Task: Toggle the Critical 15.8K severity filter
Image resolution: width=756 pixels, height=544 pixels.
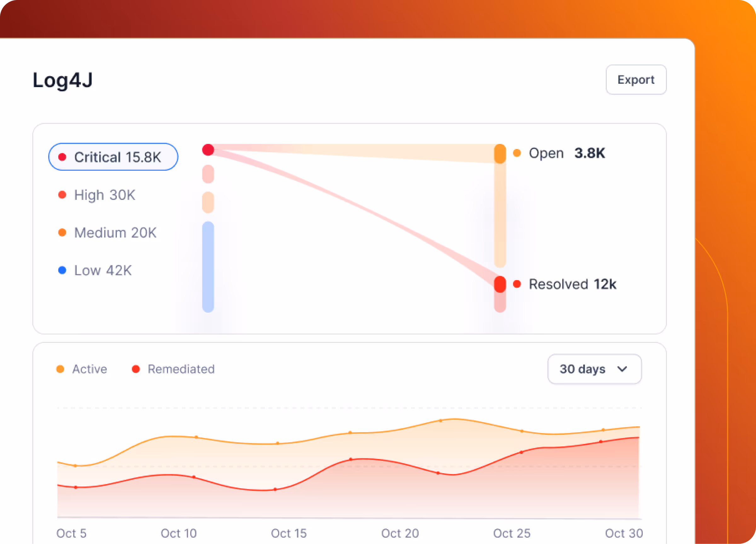Action: click(x=113, y=156)
